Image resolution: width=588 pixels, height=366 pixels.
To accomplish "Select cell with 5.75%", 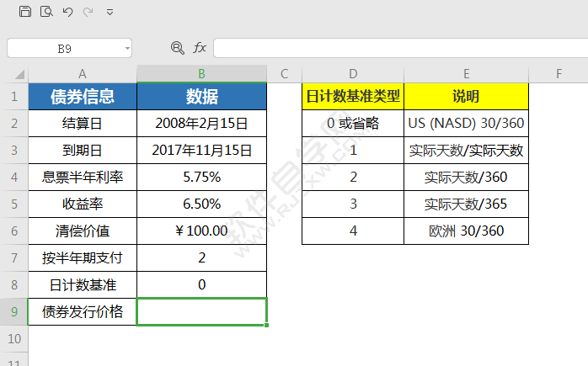I will 201,178.
